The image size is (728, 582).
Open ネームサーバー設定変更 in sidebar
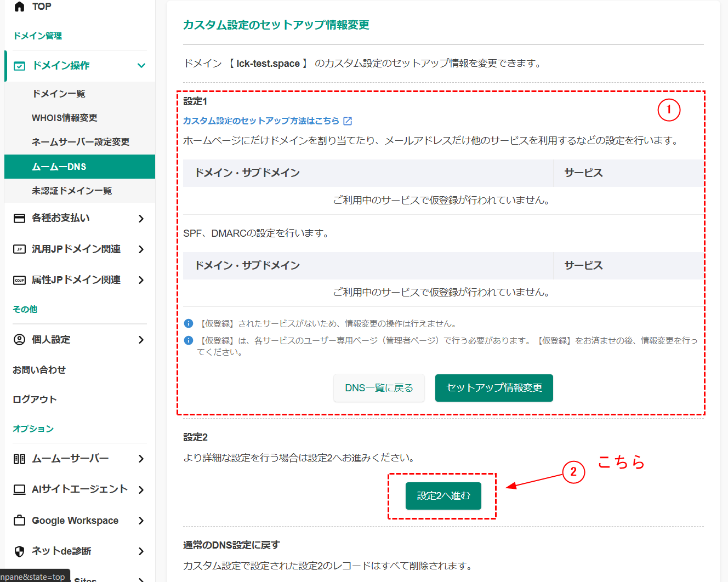click(80, 142)
